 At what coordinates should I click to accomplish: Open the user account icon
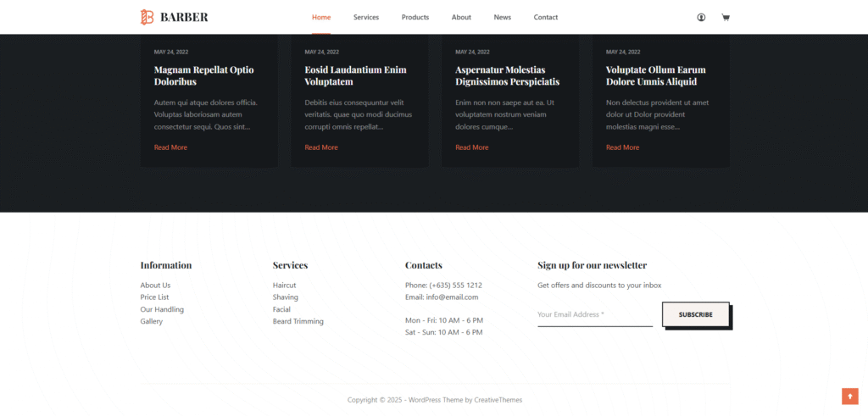[701, 17]
